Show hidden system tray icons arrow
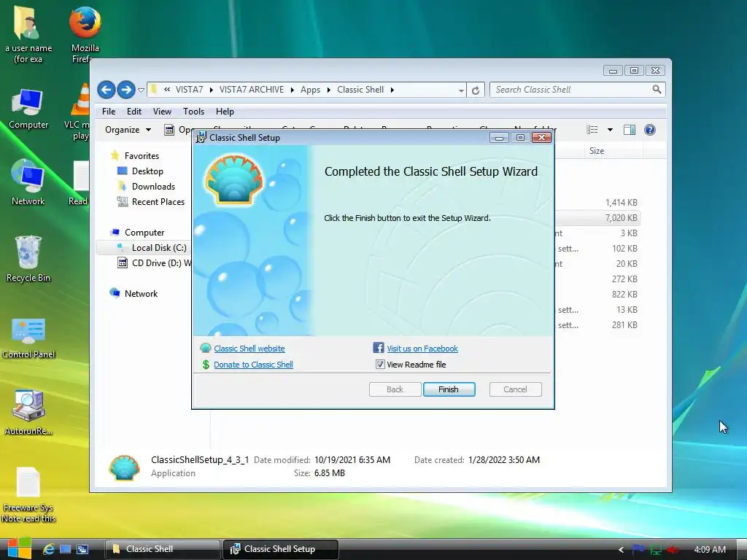The width and height of the screenshot is (747, 560). pyautogui.click(x=621, y=550)
